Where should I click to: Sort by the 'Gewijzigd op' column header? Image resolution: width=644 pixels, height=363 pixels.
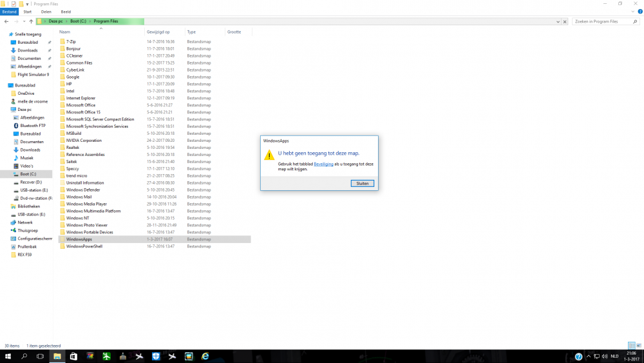158,32
